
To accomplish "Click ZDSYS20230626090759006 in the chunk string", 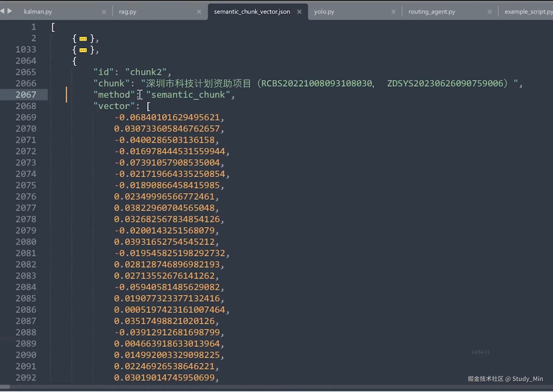I will tap(445, 83).
